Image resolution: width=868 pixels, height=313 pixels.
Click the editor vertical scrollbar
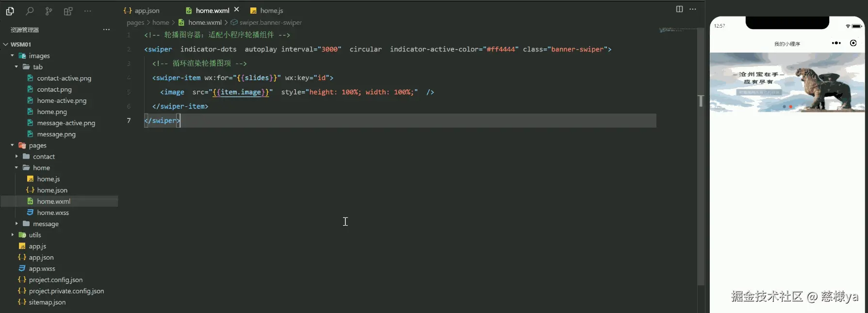click(701, 156)
